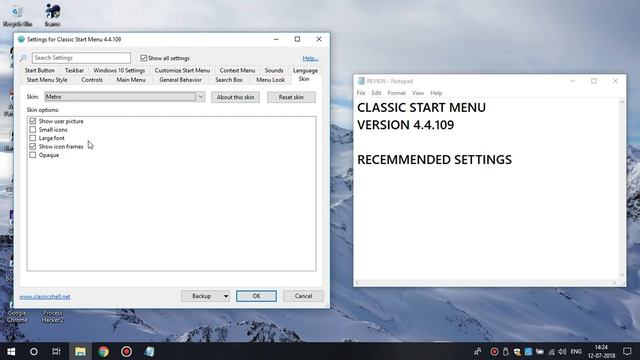Viewport: 640px width, 360px height.
Task: Click the Notepad title bar icon
Action: click(361, 81)
